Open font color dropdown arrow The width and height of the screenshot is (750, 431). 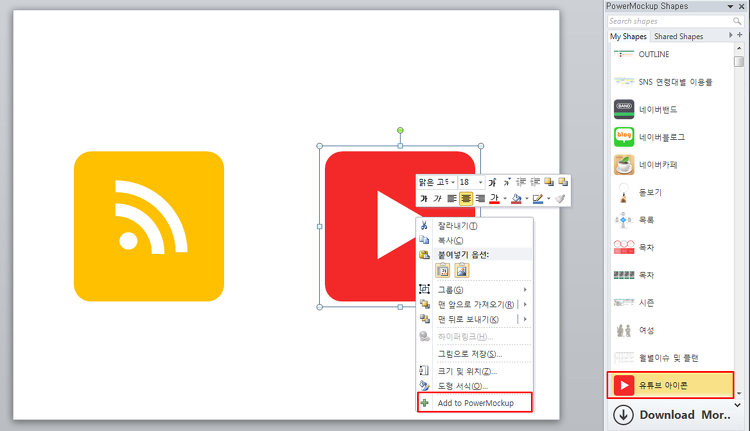505,199
